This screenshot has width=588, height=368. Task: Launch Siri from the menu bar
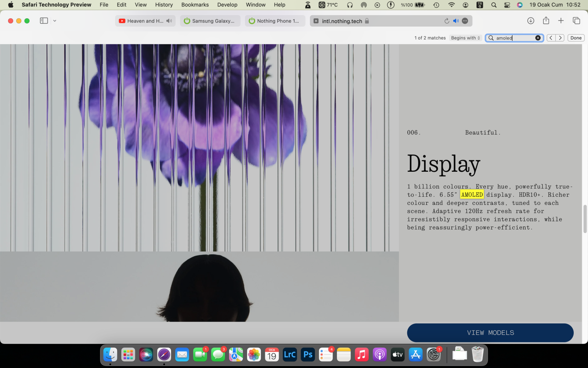[520, 5]
